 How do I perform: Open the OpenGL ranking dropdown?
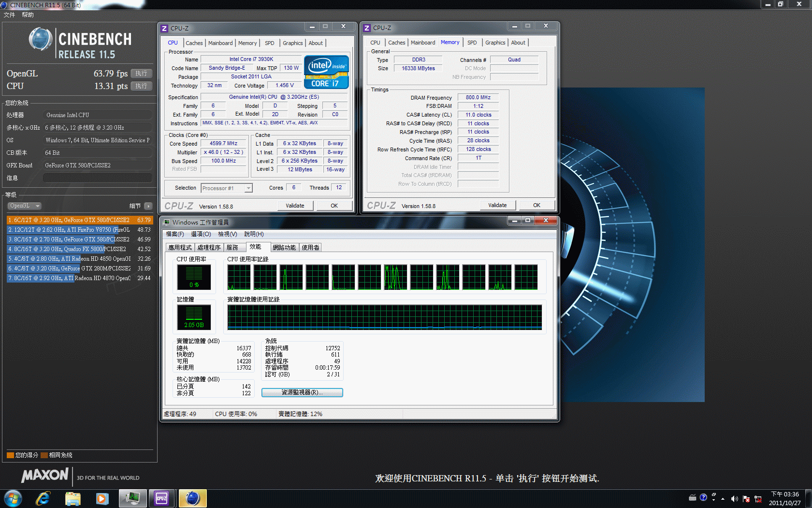coord(24,206)
